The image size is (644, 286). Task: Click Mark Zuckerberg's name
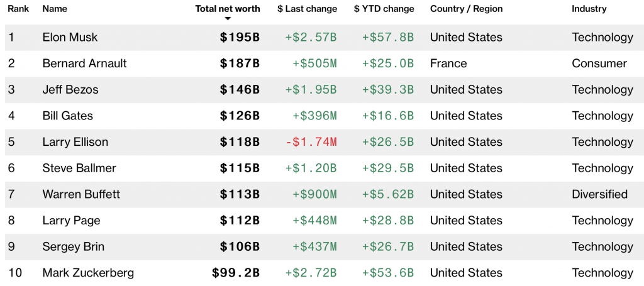pos(88,273)
